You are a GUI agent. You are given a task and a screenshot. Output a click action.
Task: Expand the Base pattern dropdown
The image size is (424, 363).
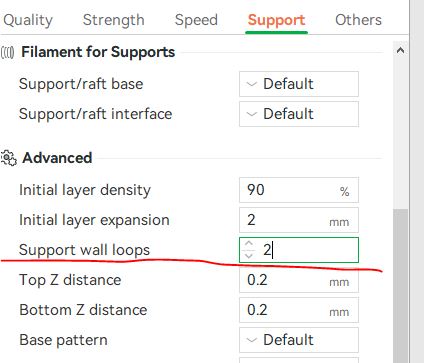(299, 340)
